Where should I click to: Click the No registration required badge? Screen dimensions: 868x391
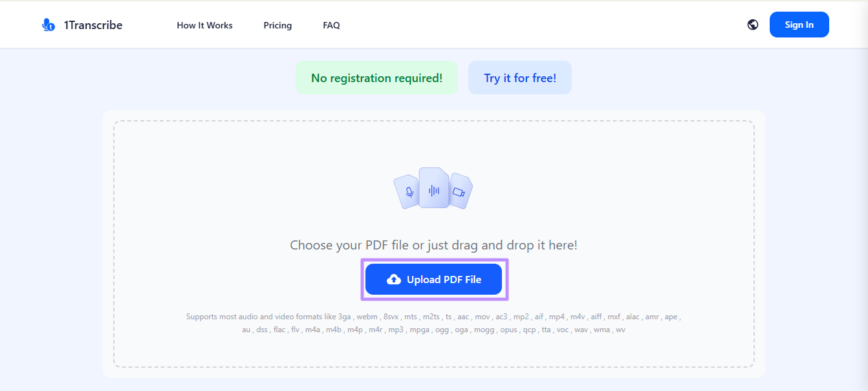tap(376, 77)
